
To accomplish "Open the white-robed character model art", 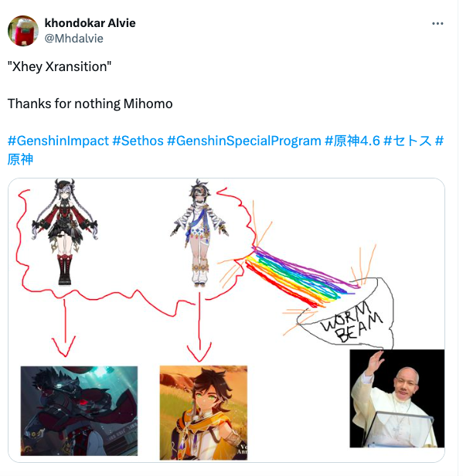I will point(199,233).
